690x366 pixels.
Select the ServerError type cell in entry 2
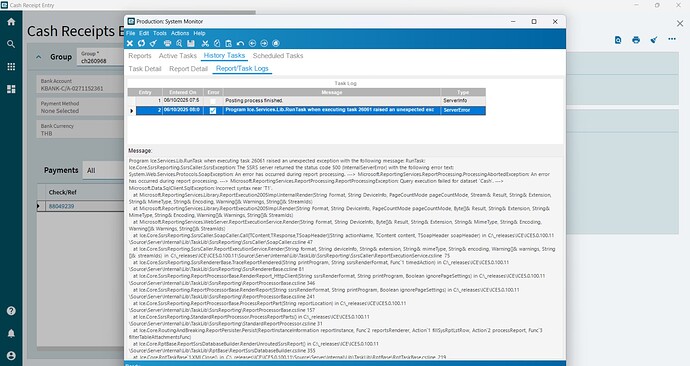click(x=463, y=110)
